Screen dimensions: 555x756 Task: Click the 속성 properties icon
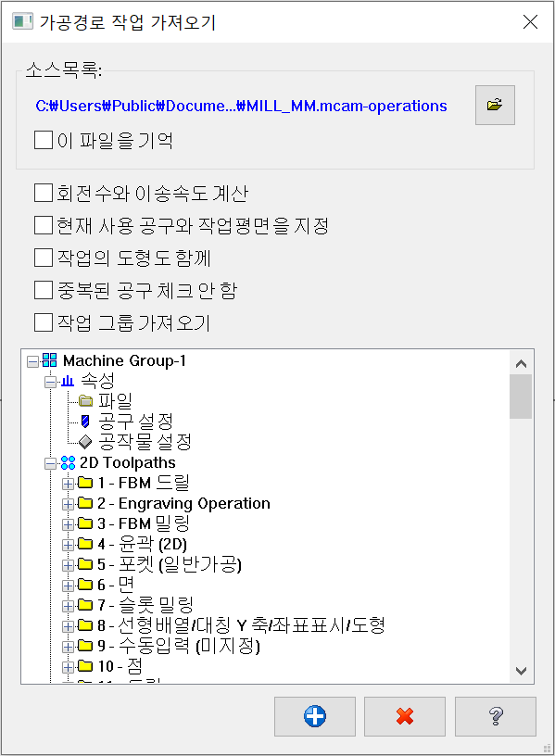(x=68, y=381)
